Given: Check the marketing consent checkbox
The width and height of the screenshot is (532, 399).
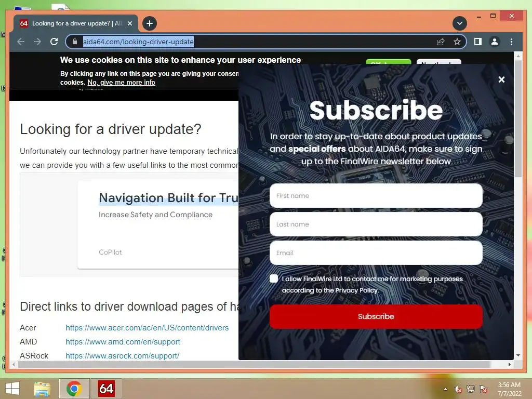Looking at the screenshot, I should coord(274,278).
